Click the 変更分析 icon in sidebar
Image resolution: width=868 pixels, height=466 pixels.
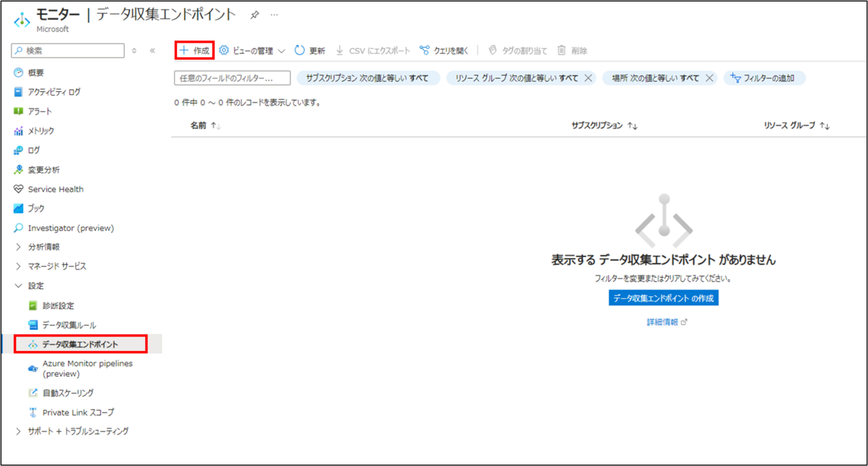pyautogui.click(x=19, y=169)
